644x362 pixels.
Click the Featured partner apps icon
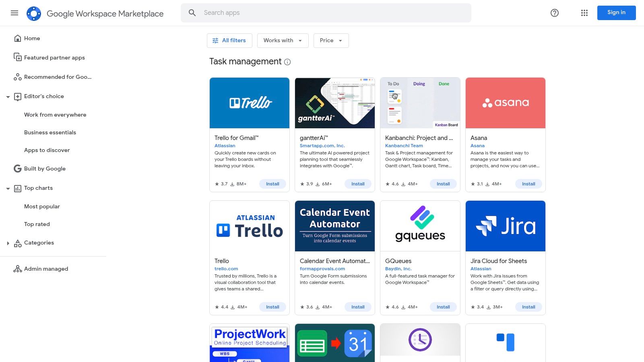click(18, 58)
